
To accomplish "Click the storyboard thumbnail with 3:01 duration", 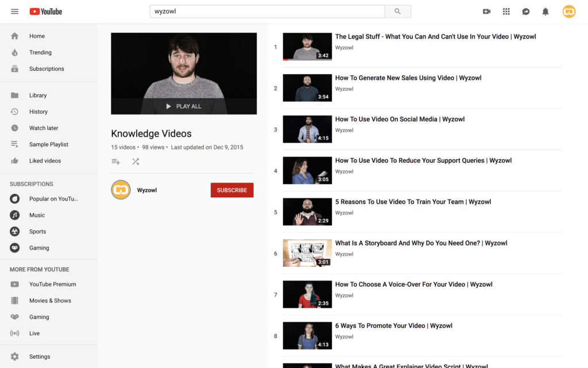I will (307, 253).
